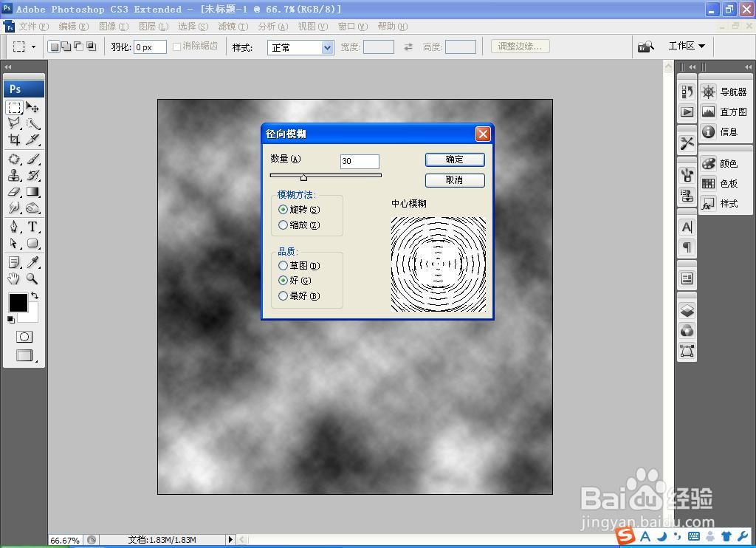Open the Navigator panel

pos(726,92)
